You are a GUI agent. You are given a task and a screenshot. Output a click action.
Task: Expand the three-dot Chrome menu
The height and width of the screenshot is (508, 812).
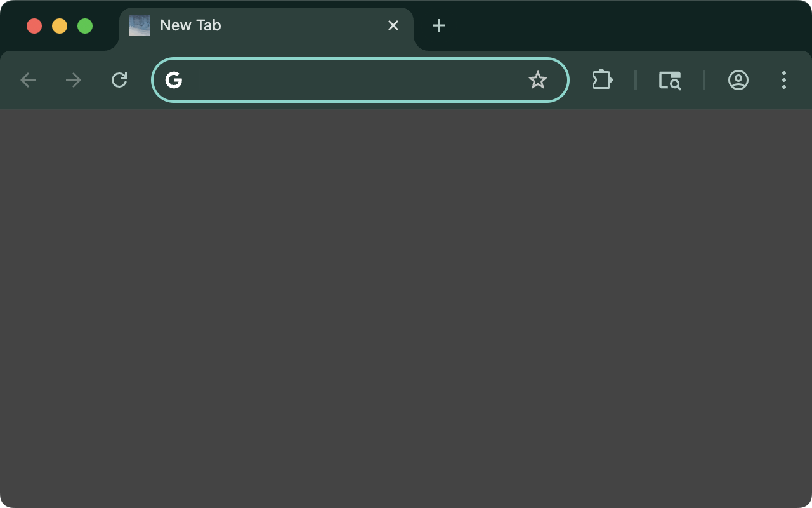click(784, 80)
